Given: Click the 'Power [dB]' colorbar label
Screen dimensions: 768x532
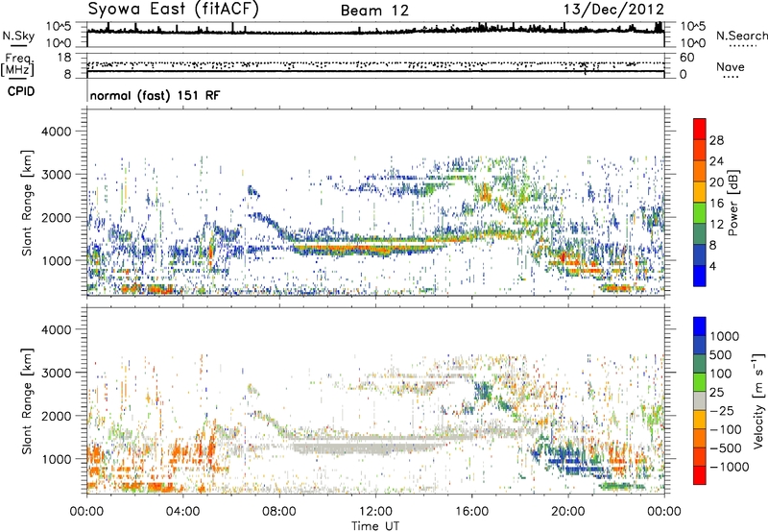Looking at the screenshot, I should click(733, 203).
